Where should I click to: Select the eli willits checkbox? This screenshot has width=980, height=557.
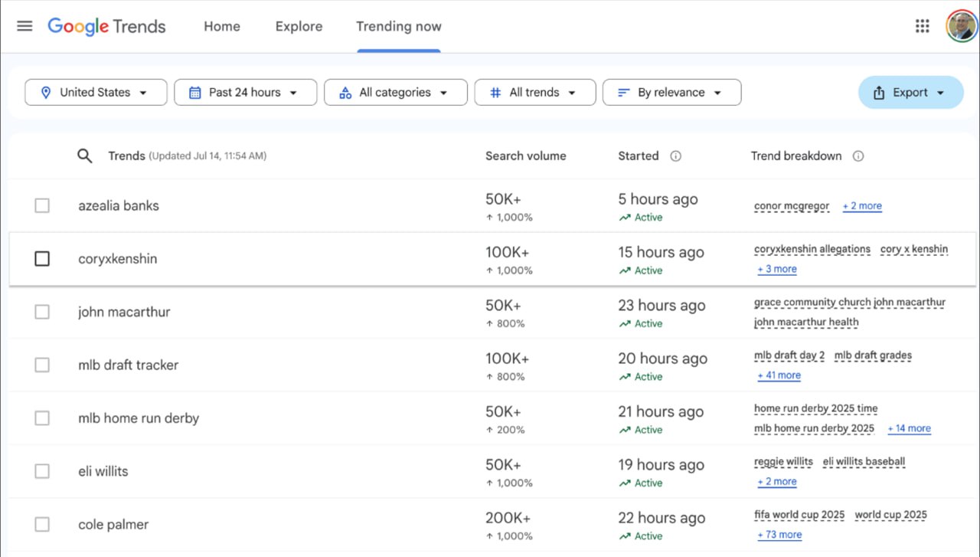point(42,471)
